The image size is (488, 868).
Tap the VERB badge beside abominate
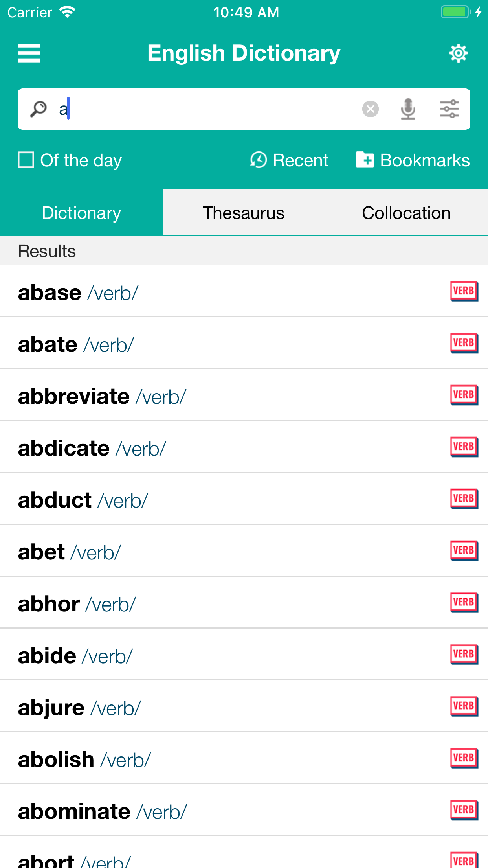[464, 810]
